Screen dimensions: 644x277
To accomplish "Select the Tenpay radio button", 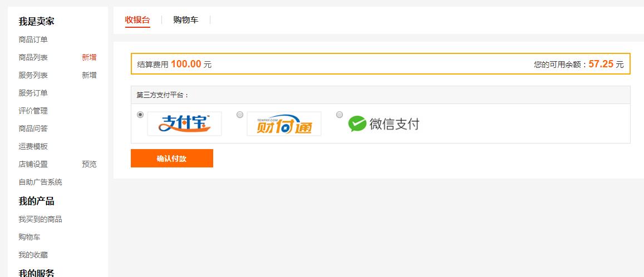I will 240,115.
